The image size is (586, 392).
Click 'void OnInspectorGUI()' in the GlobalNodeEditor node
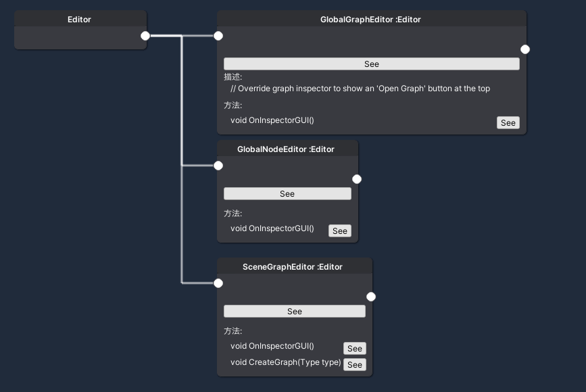tap(272, 228)
